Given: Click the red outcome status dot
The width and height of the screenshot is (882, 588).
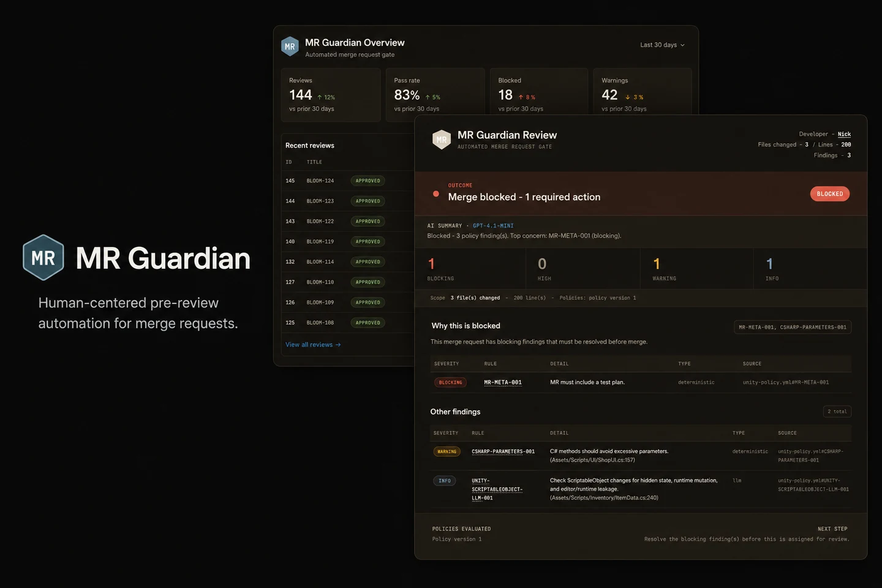Looking at the screenshot, I should coord(436,194).
